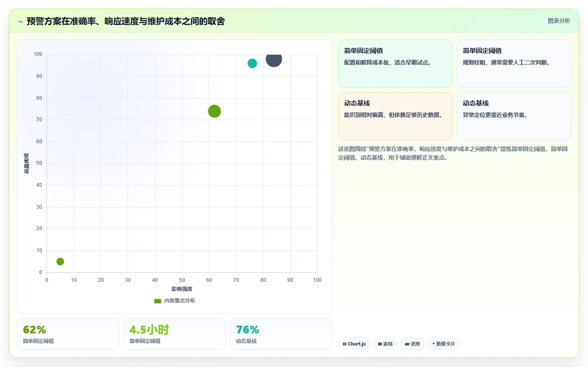The image size is (588, 367).
Task: Open the 4.5小时 stat card
Action: (174, 334)
